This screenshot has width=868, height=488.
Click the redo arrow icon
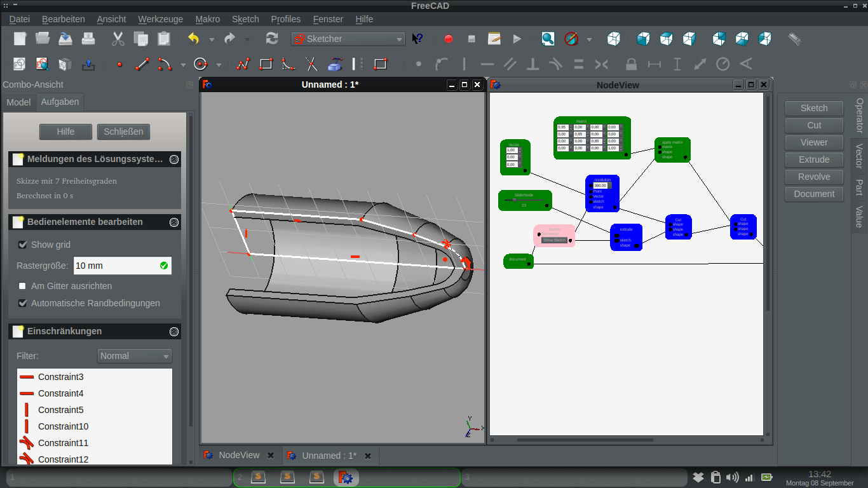tap(229, 39)
